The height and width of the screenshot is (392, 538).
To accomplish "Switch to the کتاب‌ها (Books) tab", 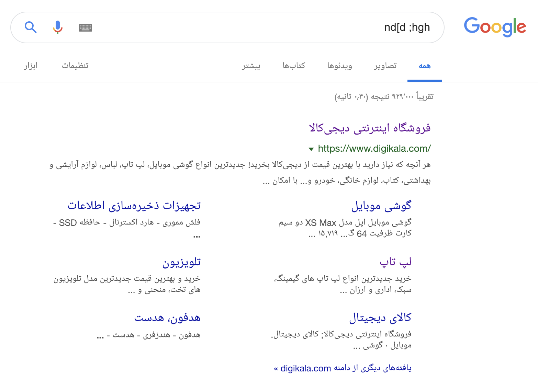I will [x=294, y=66].
